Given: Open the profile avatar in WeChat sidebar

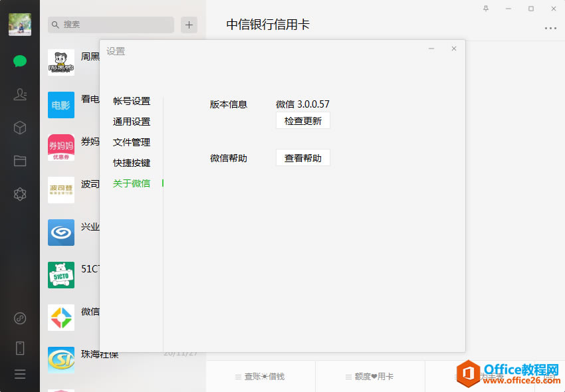Looking at the screenshot, I should (x=20, y=25).
